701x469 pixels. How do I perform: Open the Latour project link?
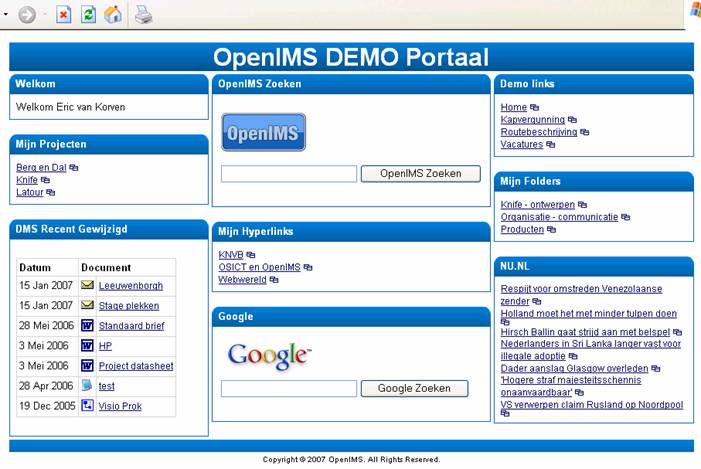click(x=30, y=193)
